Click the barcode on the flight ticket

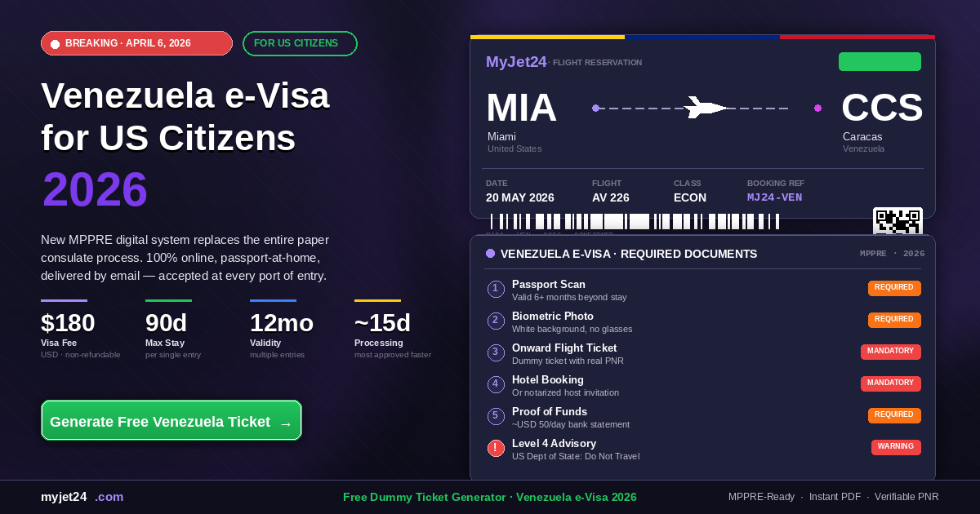633,219
